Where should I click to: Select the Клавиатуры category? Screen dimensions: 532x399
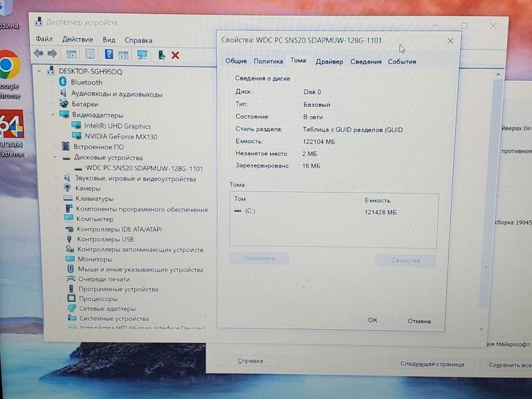pyautogui.click(x=94, y=199)
